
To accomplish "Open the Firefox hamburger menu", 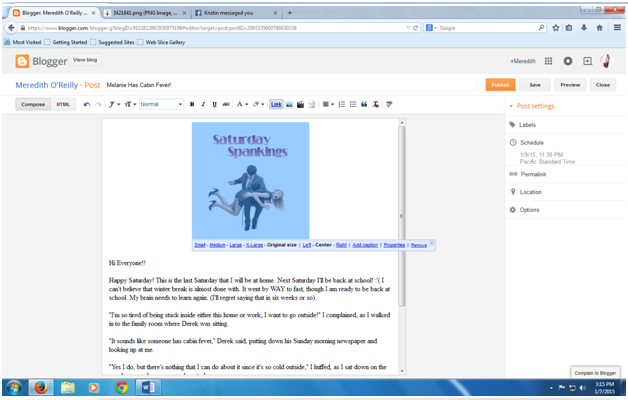I will click(617, 28).
